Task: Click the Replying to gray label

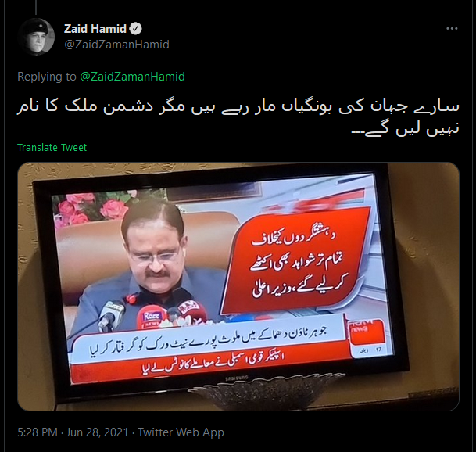Action: (46, 77)
